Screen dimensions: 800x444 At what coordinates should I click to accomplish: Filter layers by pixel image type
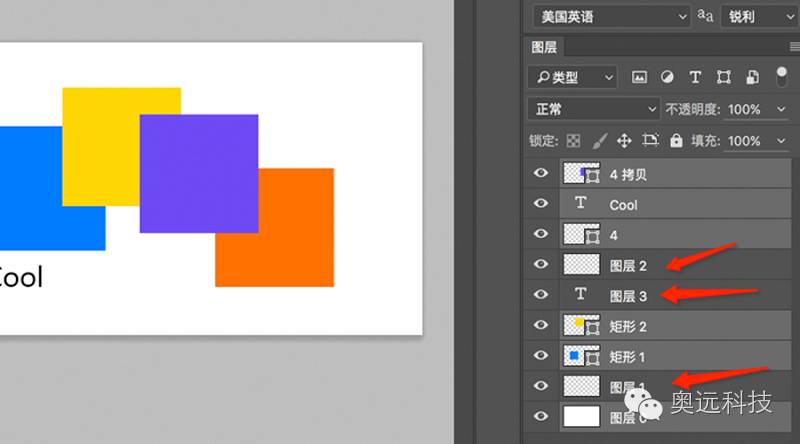point(639,77)
